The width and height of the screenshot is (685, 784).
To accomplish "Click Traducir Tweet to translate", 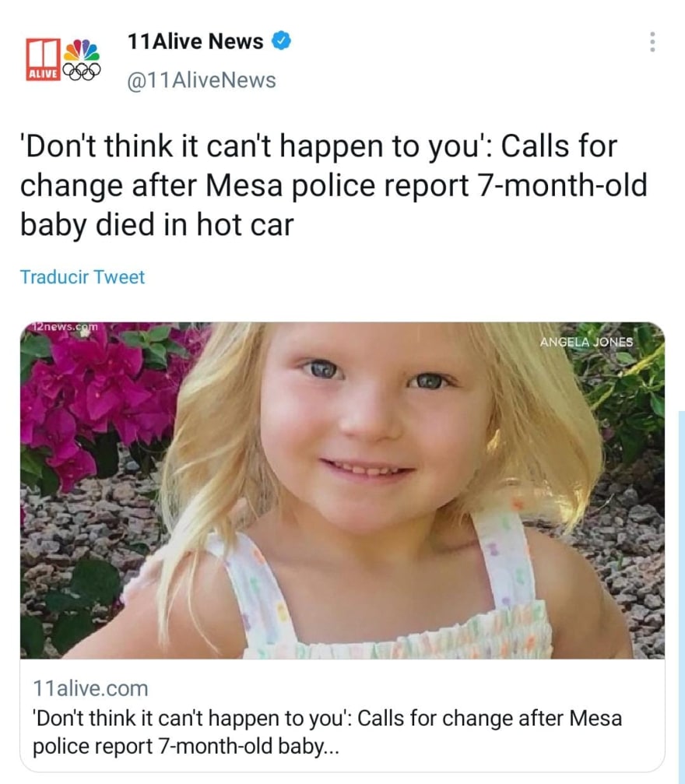I will tap(82, 276).
